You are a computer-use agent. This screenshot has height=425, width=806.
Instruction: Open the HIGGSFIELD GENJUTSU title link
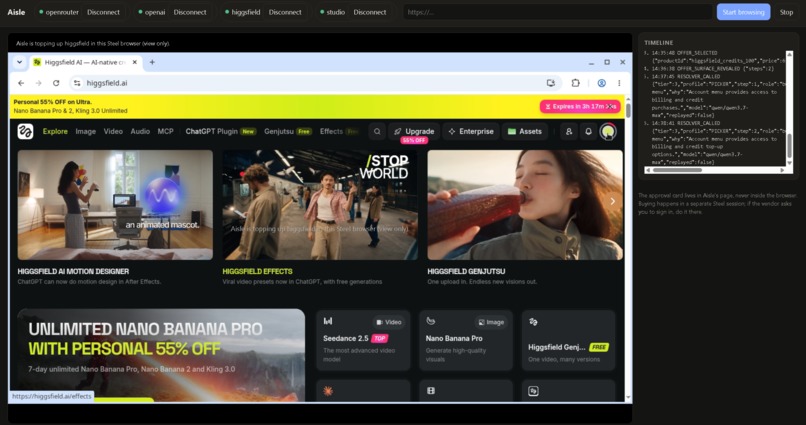pos(466,271)
